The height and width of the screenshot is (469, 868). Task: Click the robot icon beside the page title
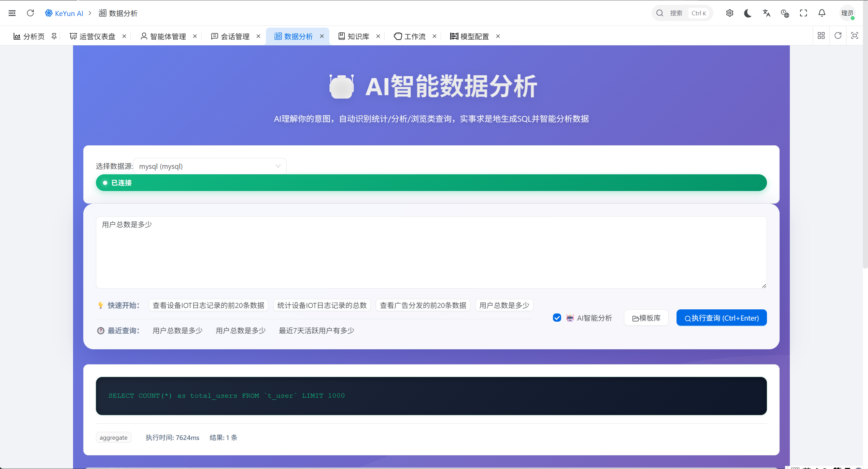[341, 87]
